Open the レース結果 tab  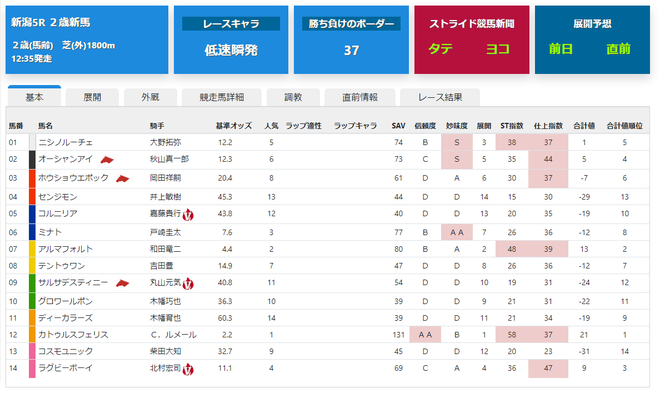(x=440, y=97)
